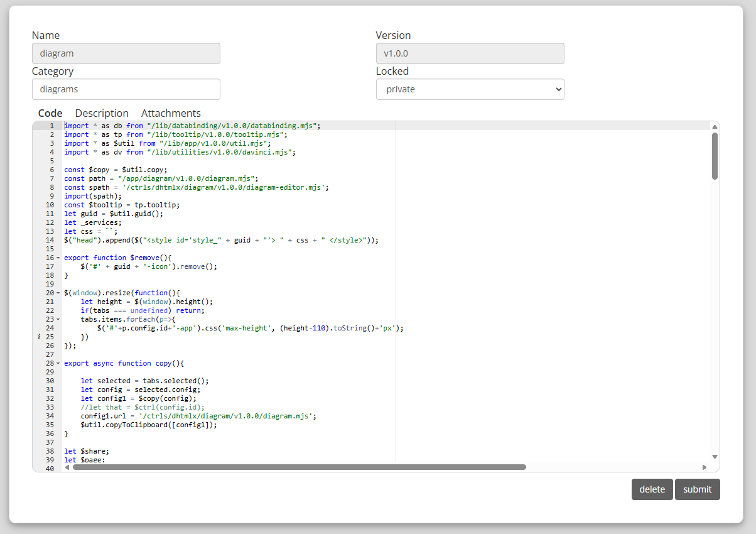The width and height of the screenshot is (756, 534).
Task: Fold the async copy function at line 28
Action: click(x=58, y=363)
